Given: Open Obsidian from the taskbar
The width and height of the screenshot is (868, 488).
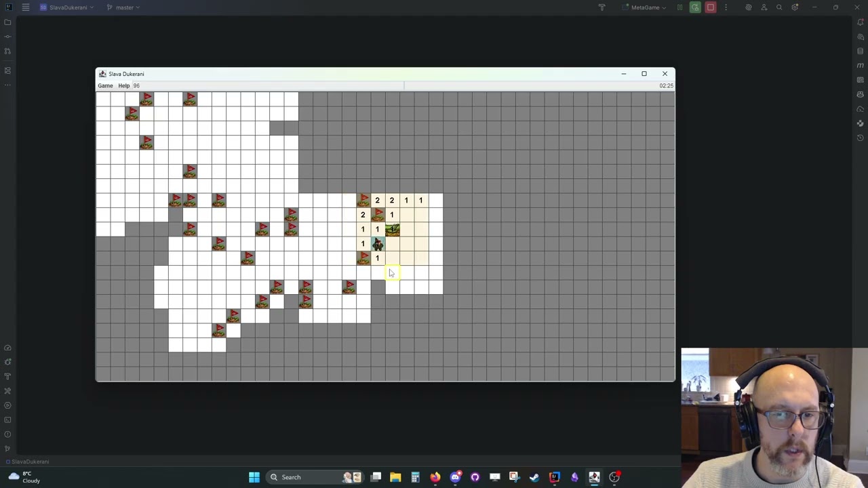Looking at the screenshot, I should 574,477.
